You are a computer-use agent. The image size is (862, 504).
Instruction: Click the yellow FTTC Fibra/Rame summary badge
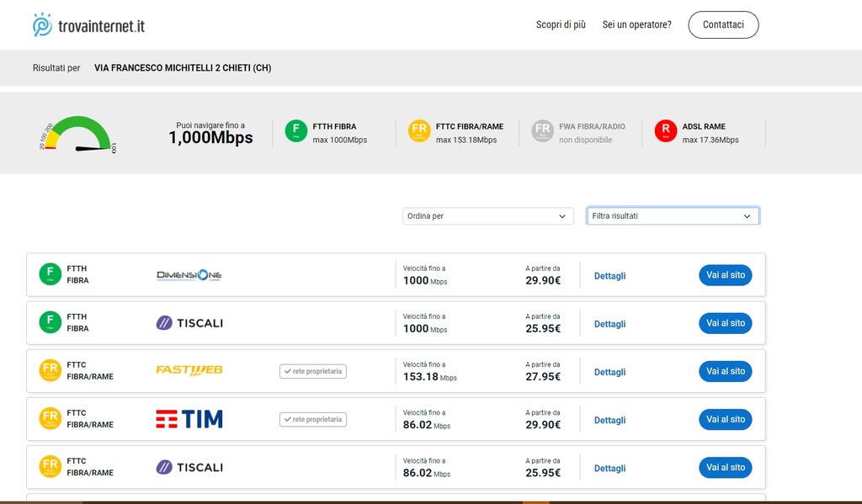(419, 131)
